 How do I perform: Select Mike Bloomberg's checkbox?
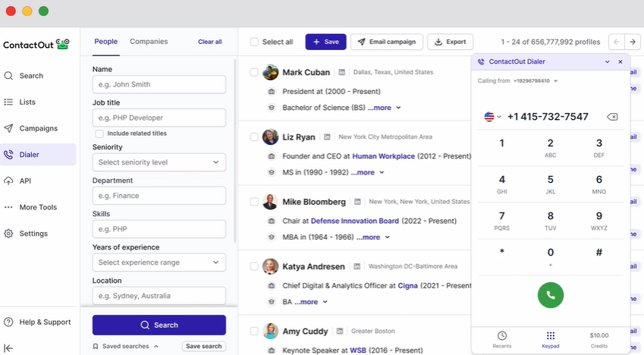coord(254,202)
